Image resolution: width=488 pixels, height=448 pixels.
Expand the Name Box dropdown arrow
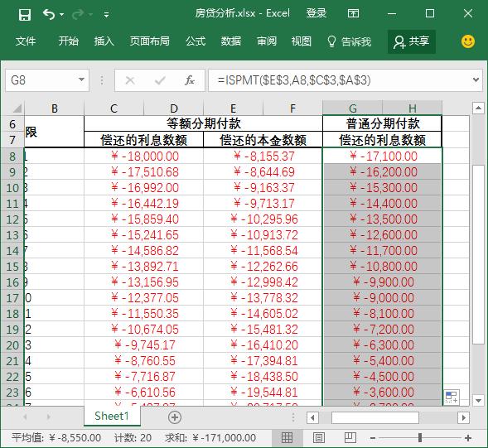(x=81, y=80)
